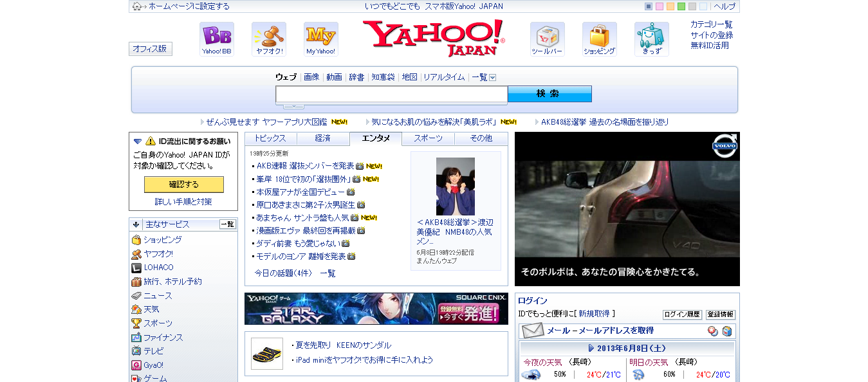This screenshot has width=868, height=382.
Task: Click the yellow 確認する button
Action: pos(184,185)
